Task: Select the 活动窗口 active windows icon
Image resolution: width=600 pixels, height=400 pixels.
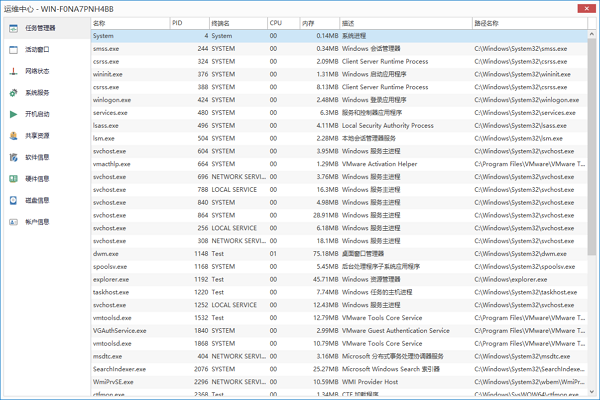Action: pos(13,50)
